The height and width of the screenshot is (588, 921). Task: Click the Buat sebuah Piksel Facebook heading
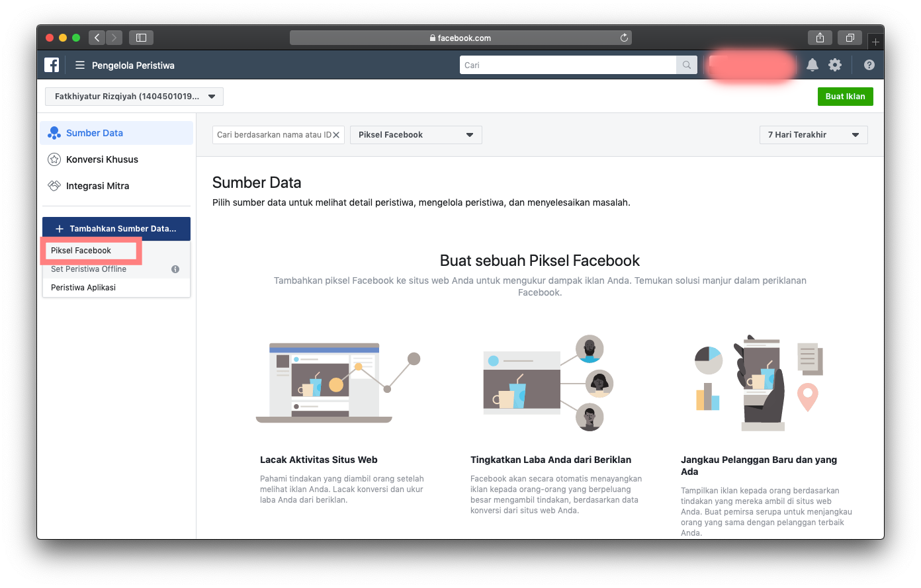tap(540, 261)
